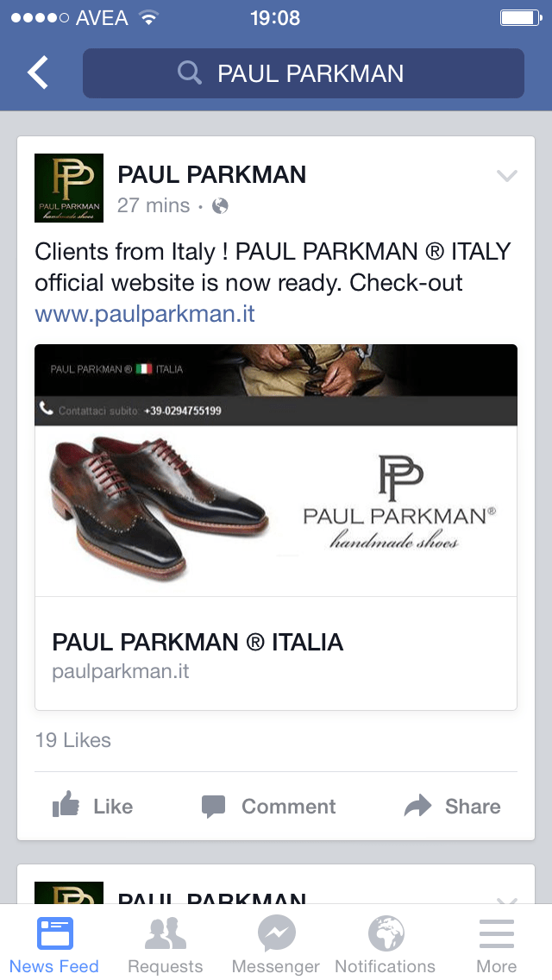Viewport: 552px width, 980px height.
Task: Click the Comment speech bubble icon
Action: pos(213,807)
